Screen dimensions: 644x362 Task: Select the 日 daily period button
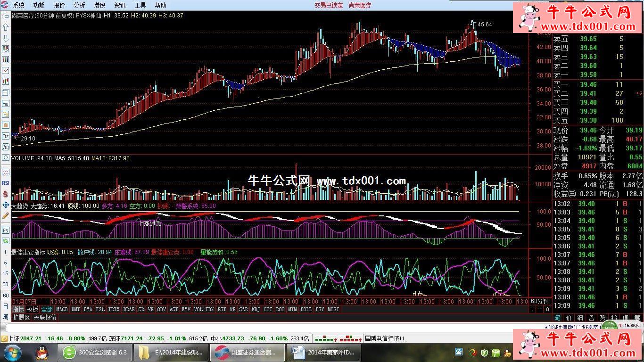(x=6, y=306)
